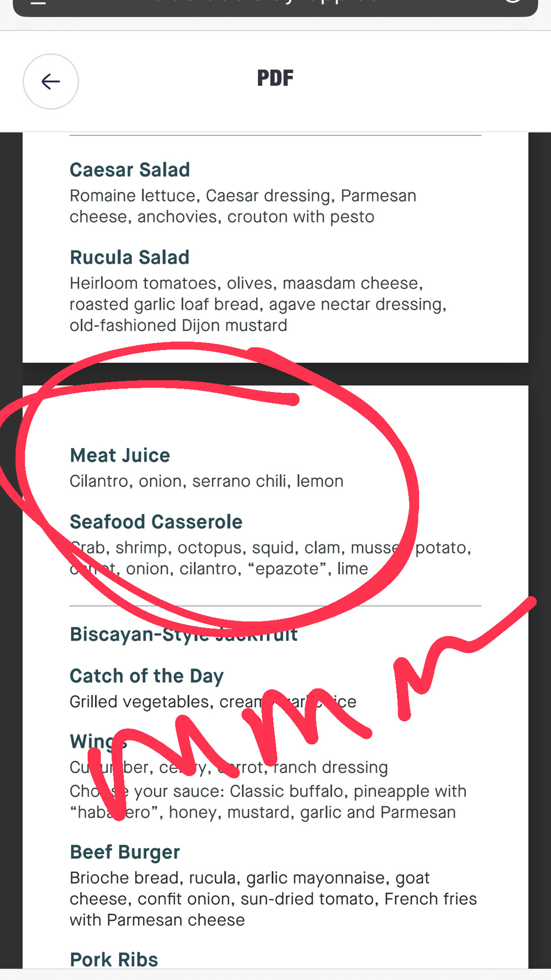
Task: Select the Meat Juice heading
Action: point(120,456)
